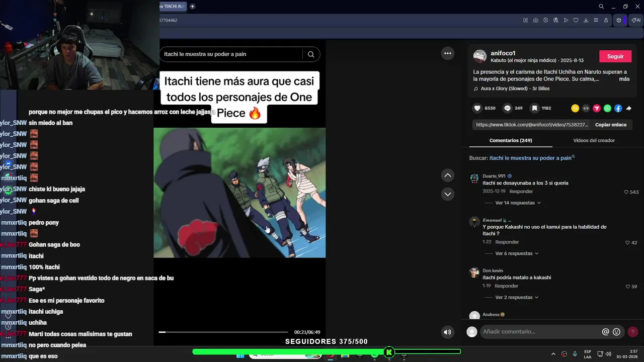Viewport: 644px width, 362px height.
Task: Get embed code with the </> icon
Action: [x=586, y=108]
